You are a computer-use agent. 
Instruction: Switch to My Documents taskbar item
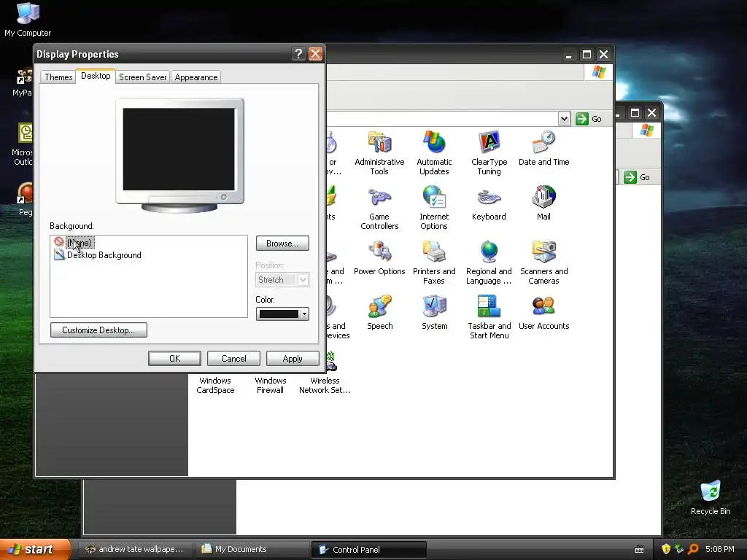tap(252, 549)
